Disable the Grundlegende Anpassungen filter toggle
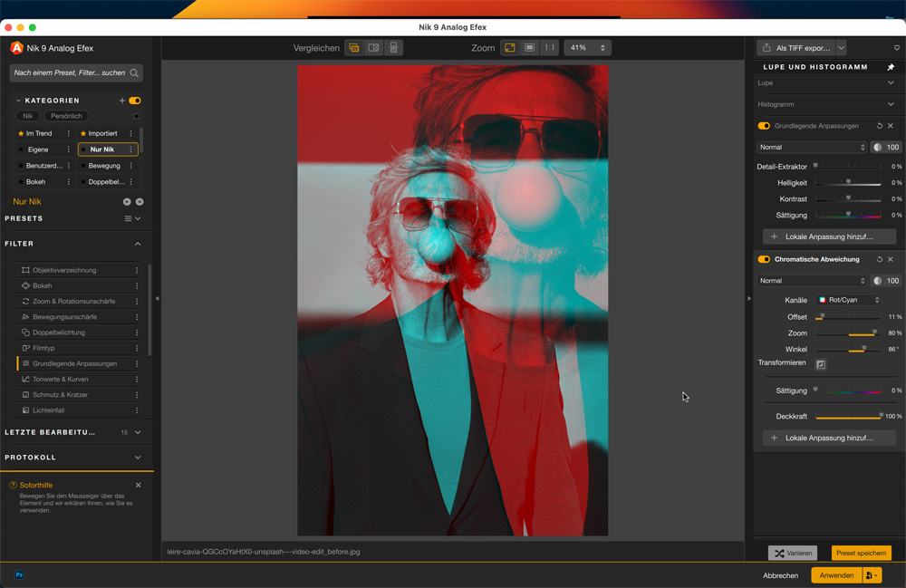The height and width of the screenshot is (588, 906). pyautogui.click(x=764, y=126)
